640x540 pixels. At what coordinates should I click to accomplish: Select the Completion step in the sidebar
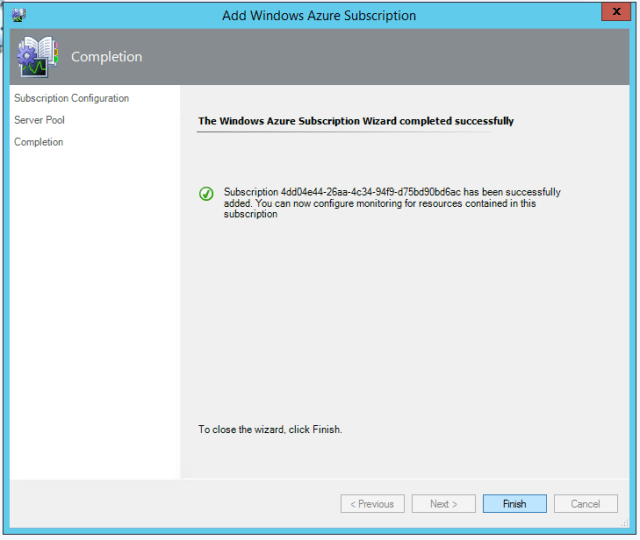click(38, 142)
